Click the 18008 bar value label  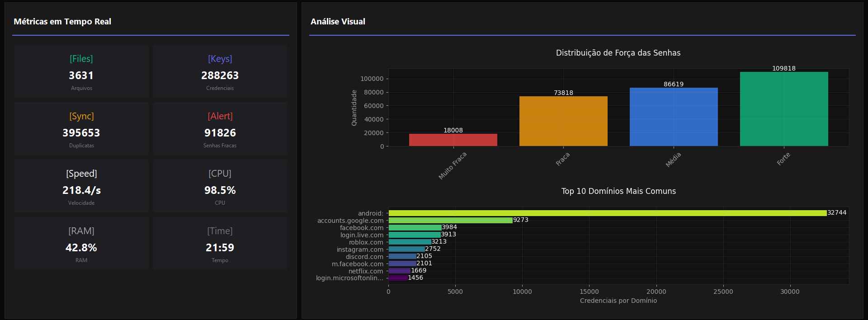click(x=453, y=130)
